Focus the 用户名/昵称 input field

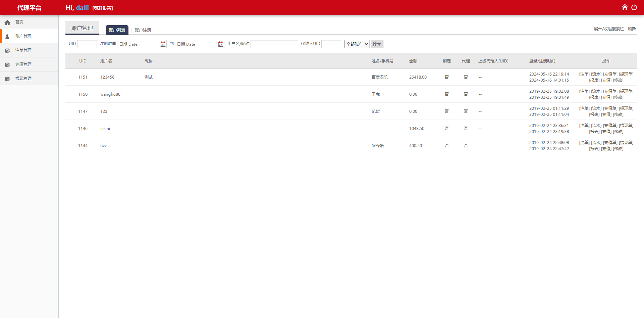coord(274,44)
